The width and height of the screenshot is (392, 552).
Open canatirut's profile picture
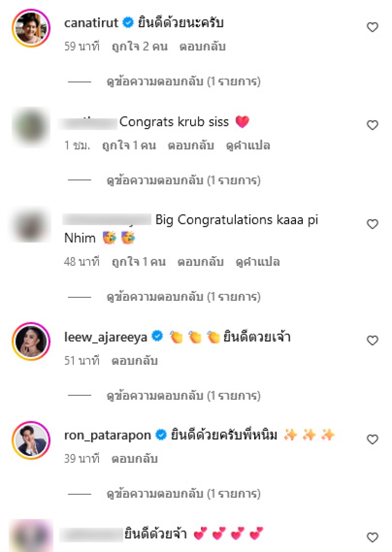31,28
